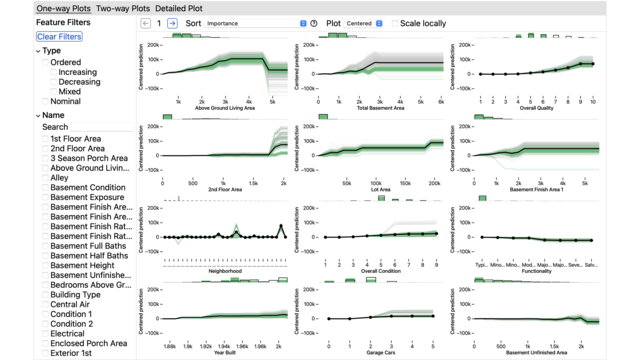Collapse the Name filter section
The width and height of the screenshot is (640, 360).
pos(38,116)
